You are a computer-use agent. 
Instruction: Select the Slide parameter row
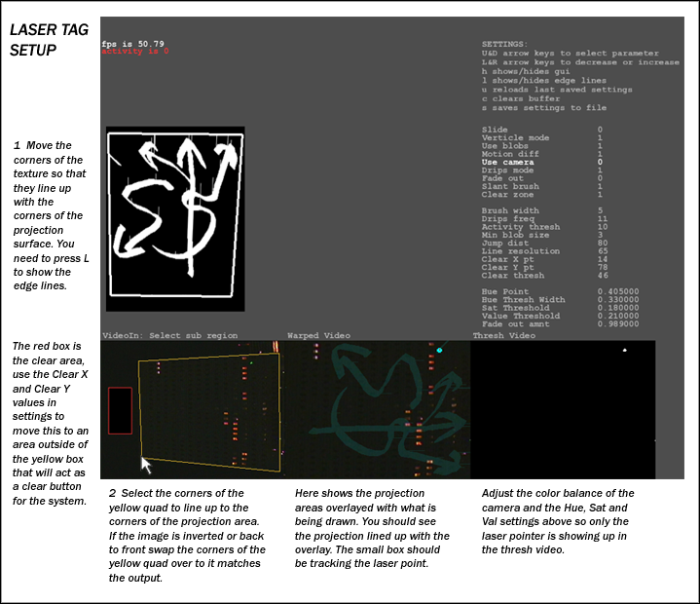(x=542, y=130)
